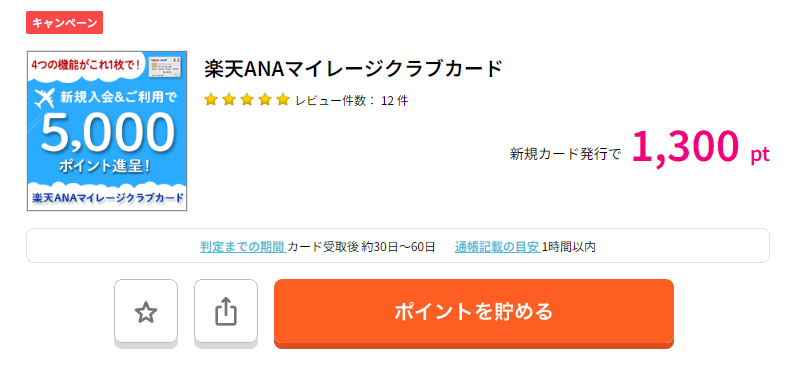The height and width of the screenshot is (380, 786).
Task: Add the card to favorites with the star button
Action: [x=146, y=312]
